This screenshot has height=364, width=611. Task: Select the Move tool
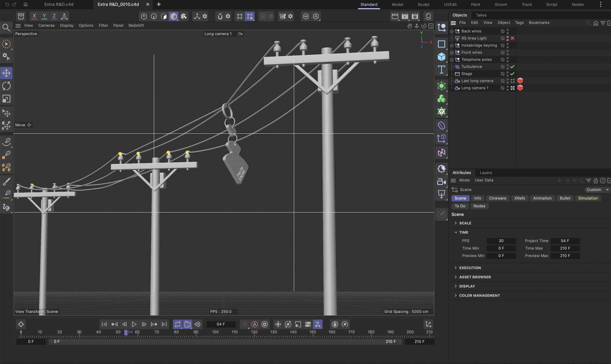pyautogui.click(x=6, y=73)
